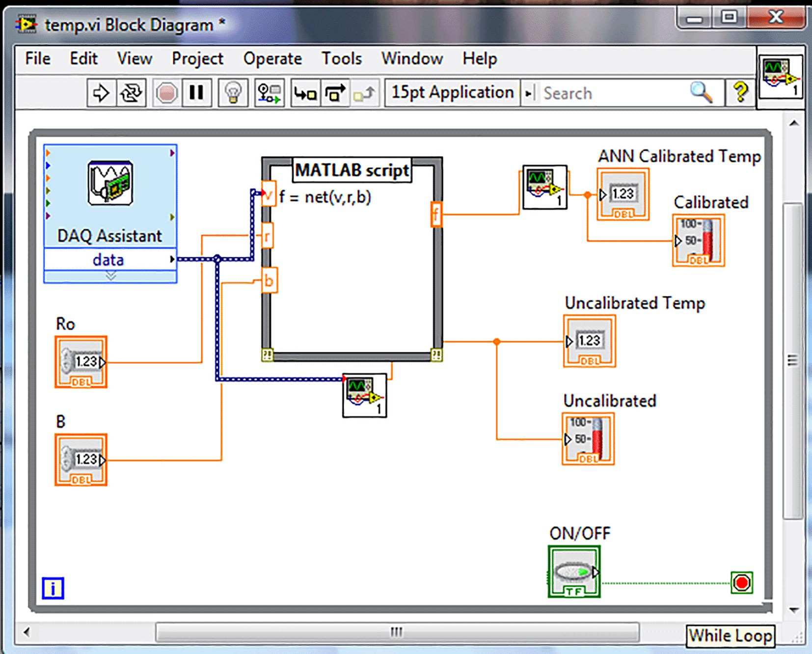Screen dimensions: 812x654
Task: Open the Tools menu
Action: 342,59
